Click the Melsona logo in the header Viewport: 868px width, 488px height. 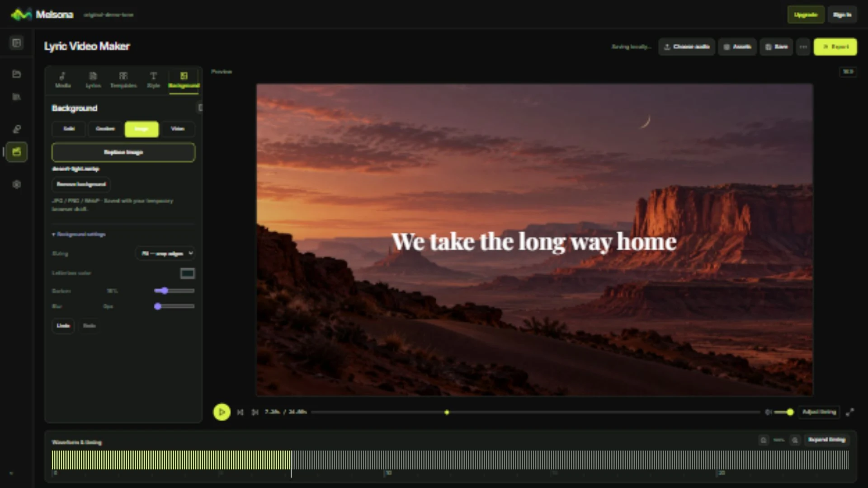(x=42, y=14)
